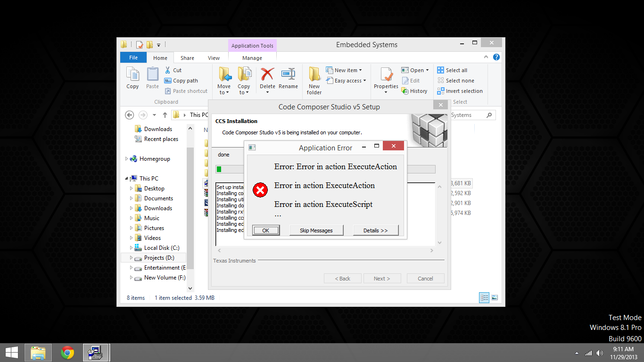Select Pictures in the navigation pane

[149, 228]
